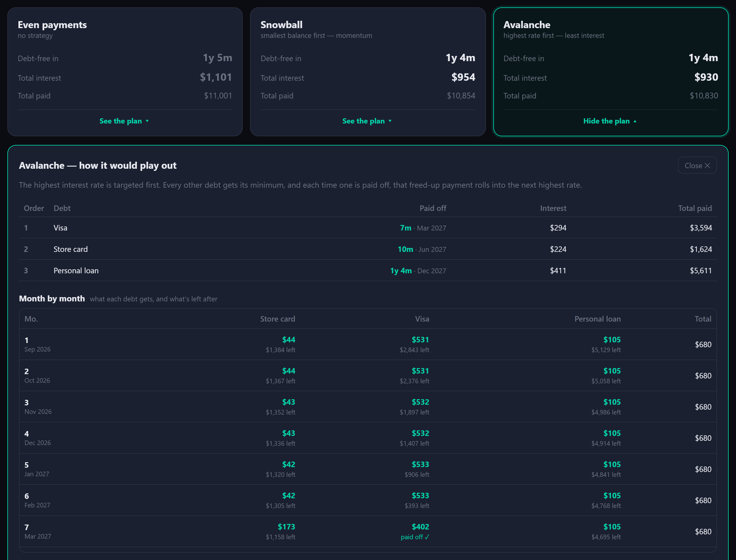Click Visa '$2,843 left' in Sep 2026
Screen dimensions: 736x560
(x=414, y=350)
